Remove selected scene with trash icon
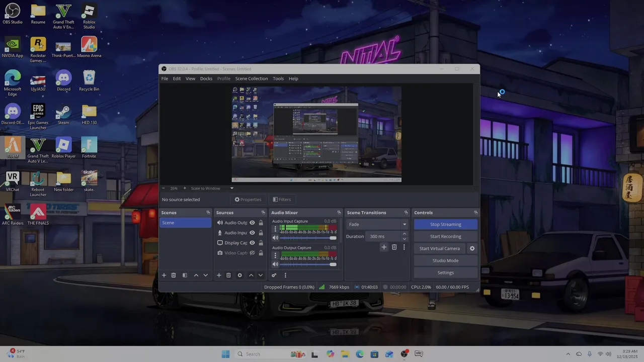 pos(174,276)
